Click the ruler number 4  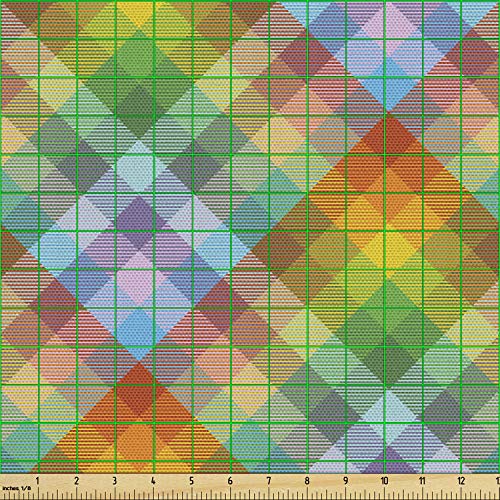tap(153, 481)
